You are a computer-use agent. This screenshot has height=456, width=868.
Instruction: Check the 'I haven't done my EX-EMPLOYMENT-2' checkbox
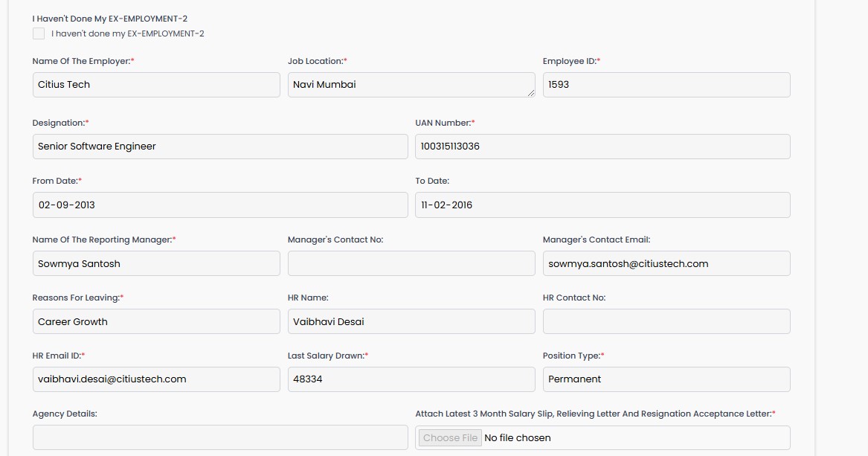pos(39,33)
